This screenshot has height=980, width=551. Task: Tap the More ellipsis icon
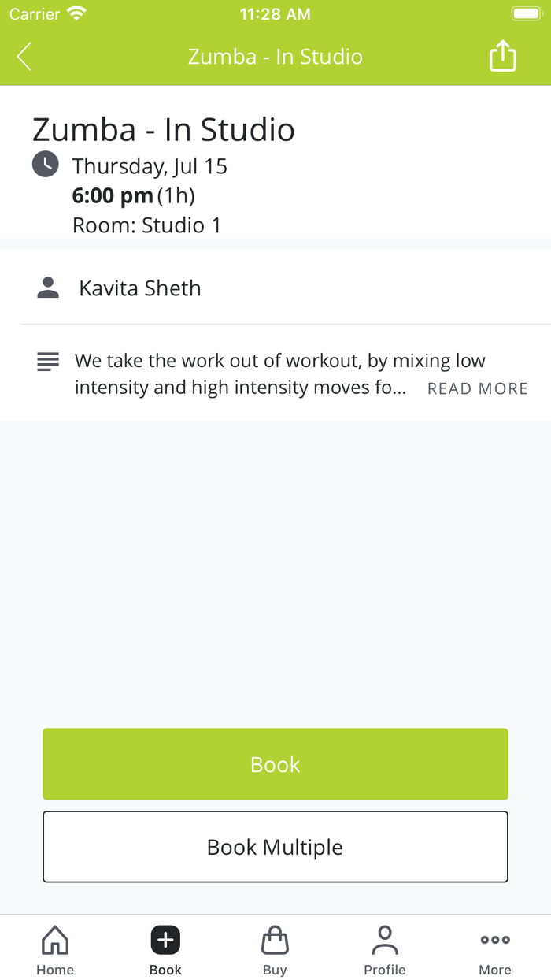(494, 939)
